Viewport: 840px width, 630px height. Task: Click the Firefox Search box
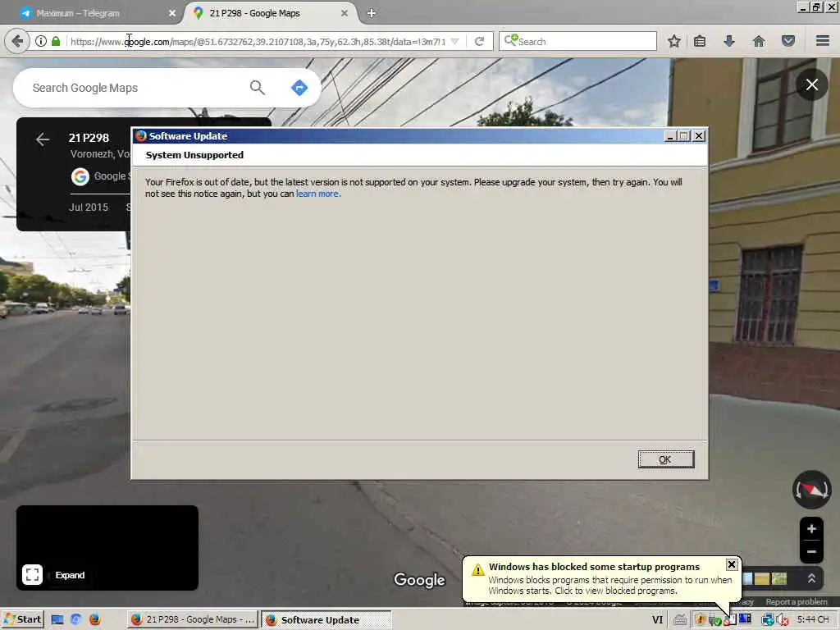click(x=577, y=41)
